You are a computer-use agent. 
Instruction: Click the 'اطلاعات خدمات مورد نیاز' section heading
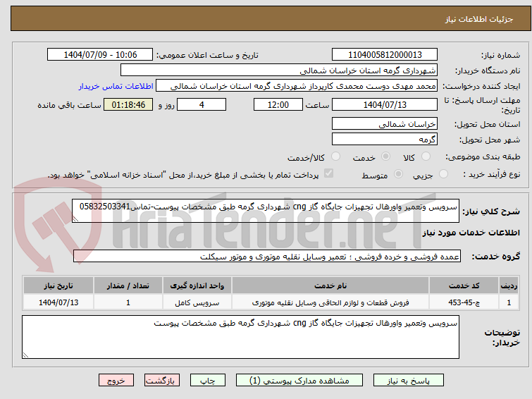pyautogui.click(x=471, y=233)
